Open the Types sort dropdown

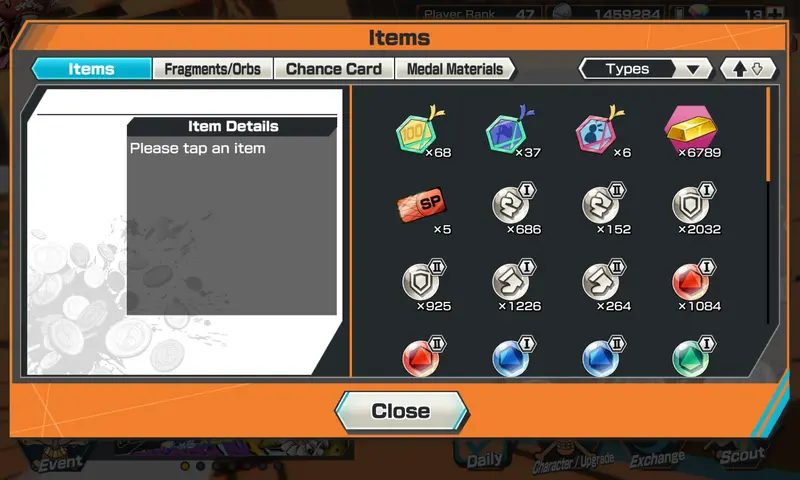(645, 69)
